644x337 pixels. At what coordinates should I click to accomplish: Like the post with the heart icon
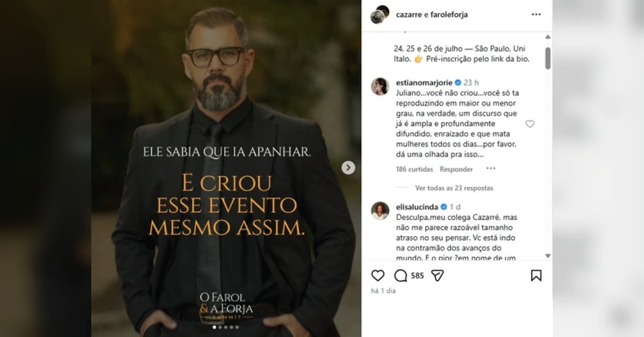(x=378, y=275)
